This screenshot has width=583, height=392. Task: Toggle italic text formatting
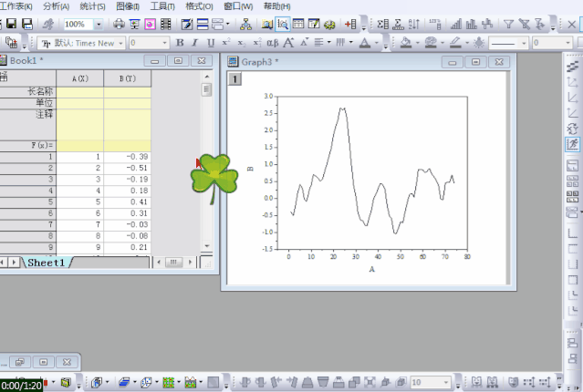coord(195,43)
